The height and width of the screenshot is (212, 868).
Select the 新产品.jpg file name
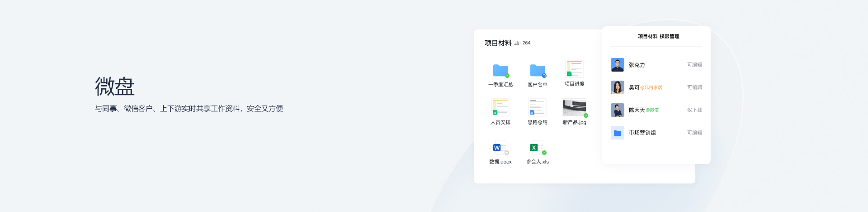(575, 122)
